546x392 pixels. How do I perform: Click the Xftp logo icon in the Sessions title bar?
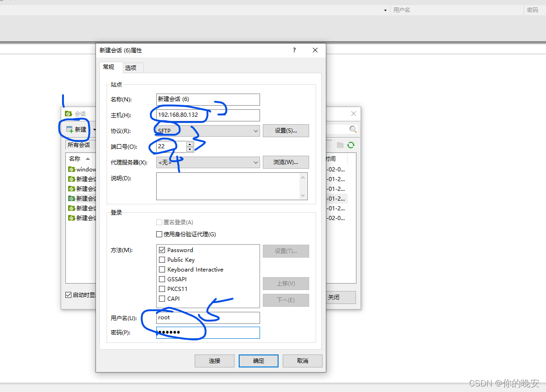point(69,114)
